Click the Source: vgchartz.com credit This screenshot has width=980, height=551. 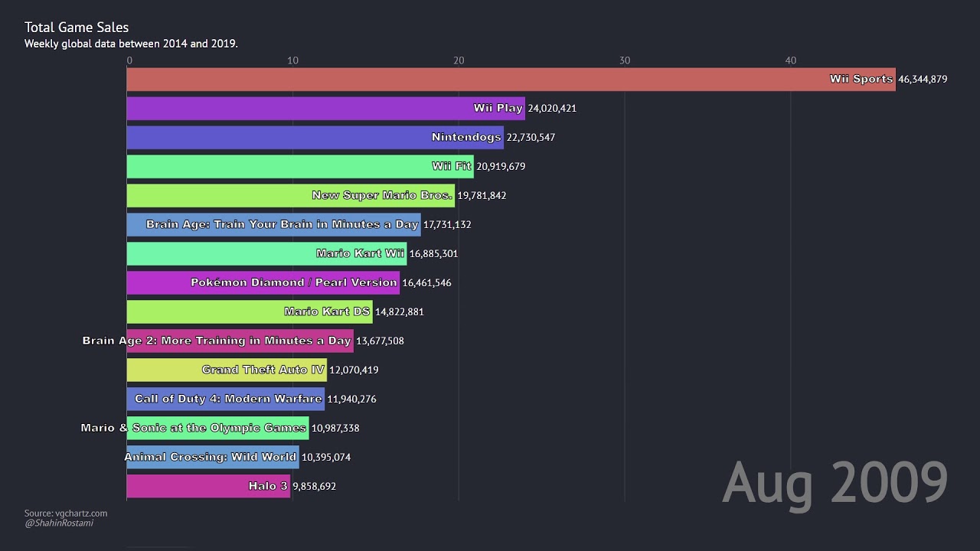point(66,514)
